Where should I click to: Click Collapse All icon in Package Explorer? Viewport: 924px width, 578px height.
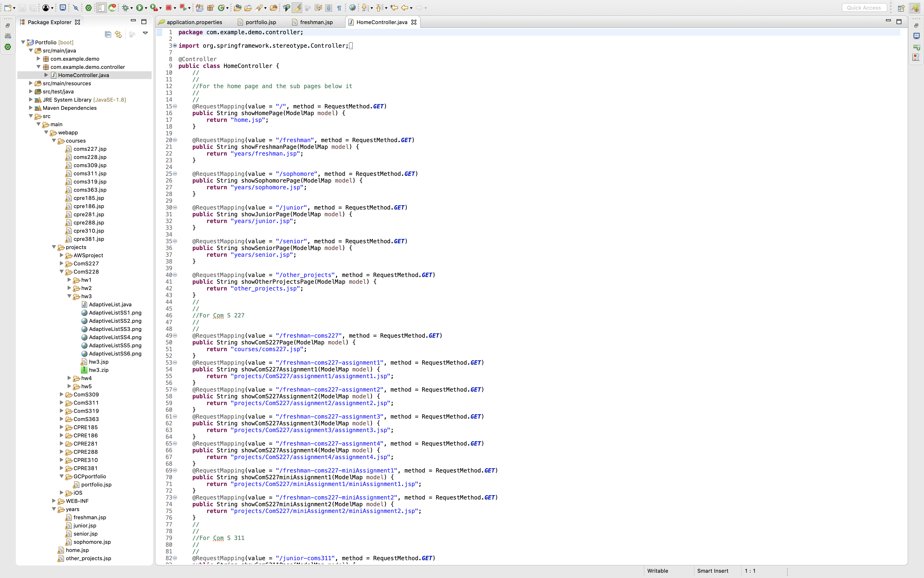(108, 34)
